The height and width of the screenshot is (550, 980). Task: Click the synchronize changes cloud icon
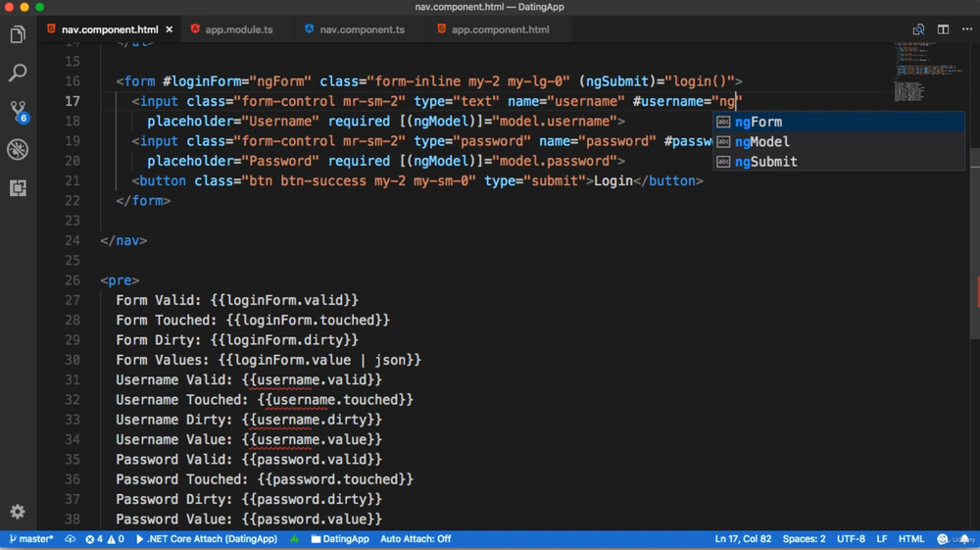click(x=70, y=539)
